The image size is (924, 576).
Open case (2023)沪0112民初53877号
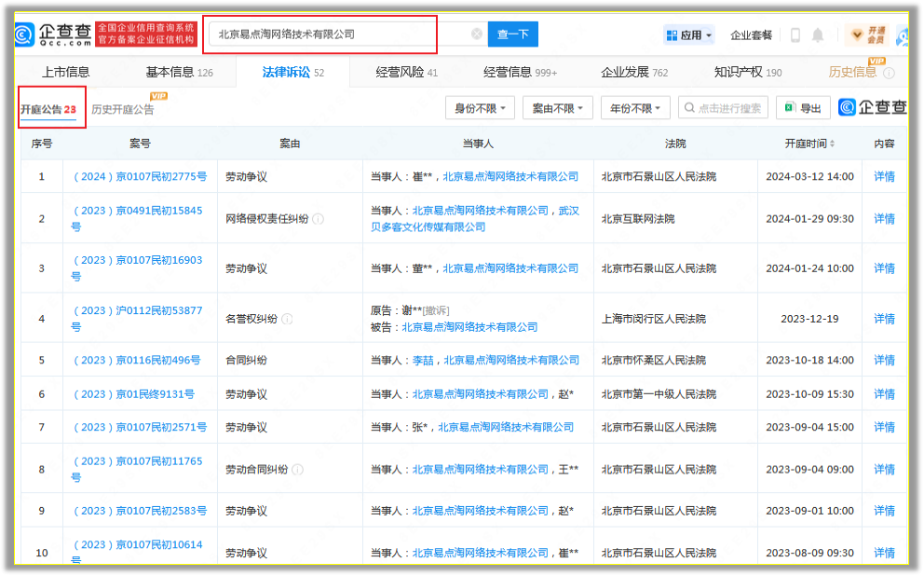click(x=137, y=319)
